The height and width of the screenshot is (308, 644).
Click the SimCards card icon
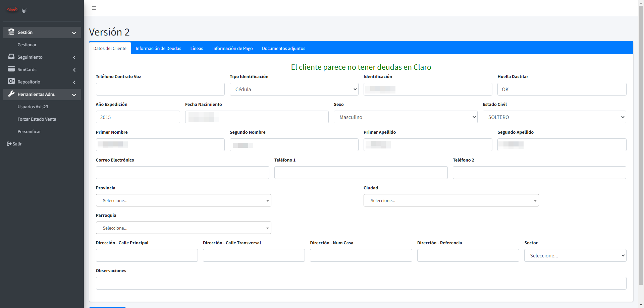(11, 69)
